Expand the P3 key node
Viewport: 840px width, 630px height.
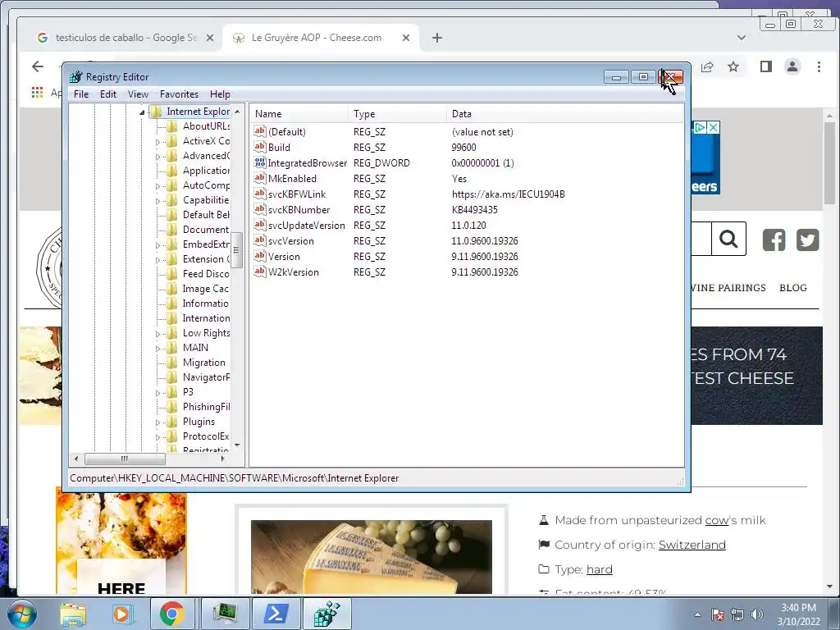pyautogui.click(x=157, y=393)
